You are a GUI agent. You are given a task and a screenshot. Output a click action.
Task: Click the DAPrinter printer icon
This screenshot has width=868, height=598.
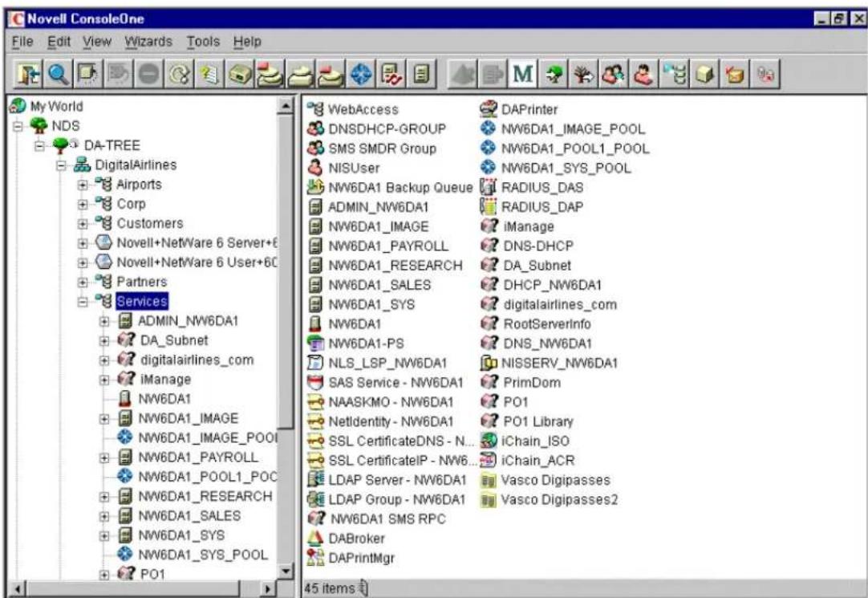489,109
